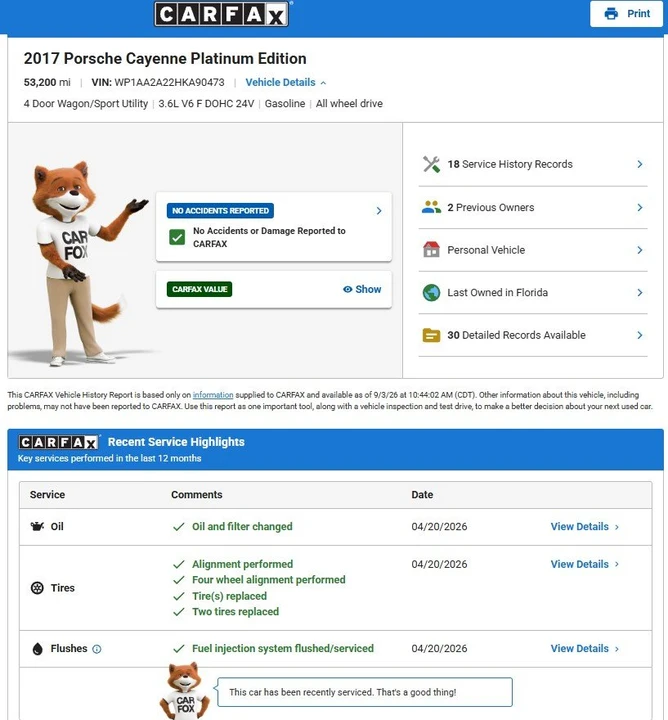
Task: Click the Vehicle Details chevron arrow
Action: coord(323,83)
